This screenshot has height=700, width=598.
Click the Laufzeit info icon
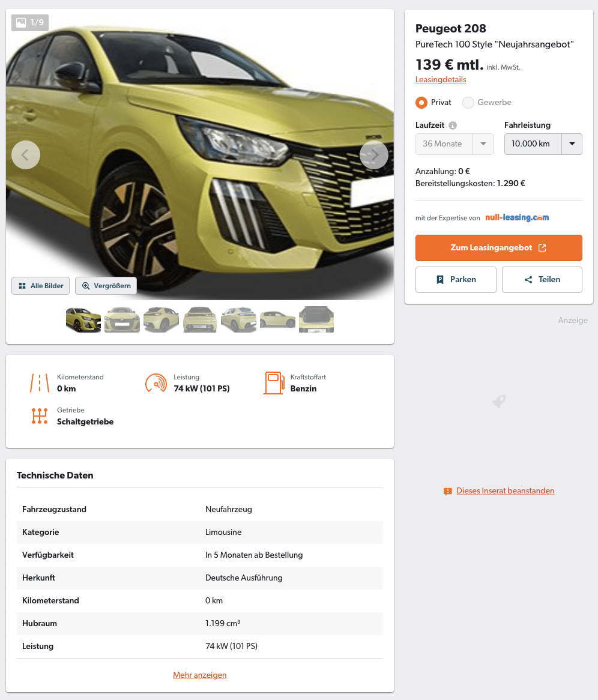pyautogui.click(x=453, y=125)
